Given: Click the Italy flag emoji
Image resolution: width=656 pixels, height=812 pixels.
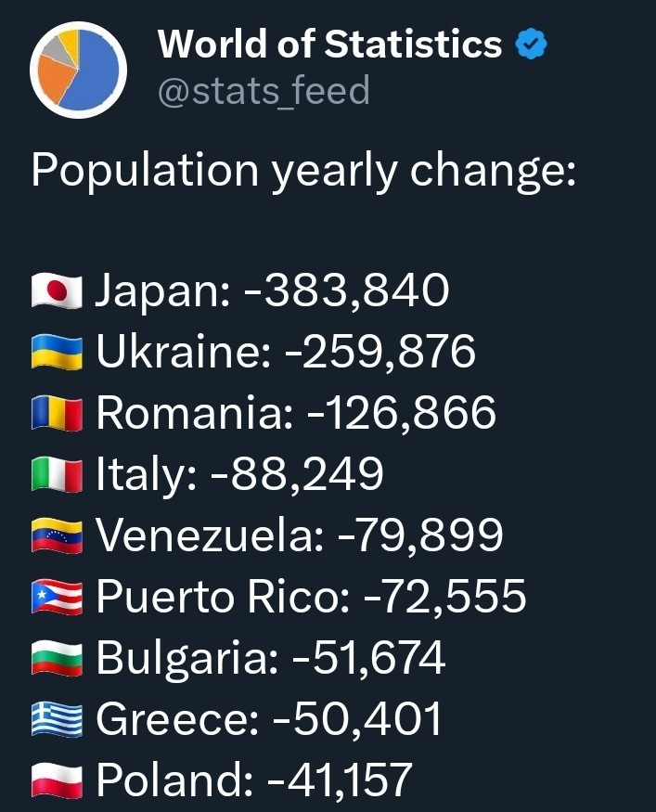Looking at the screenshot, I should point(57,475).
